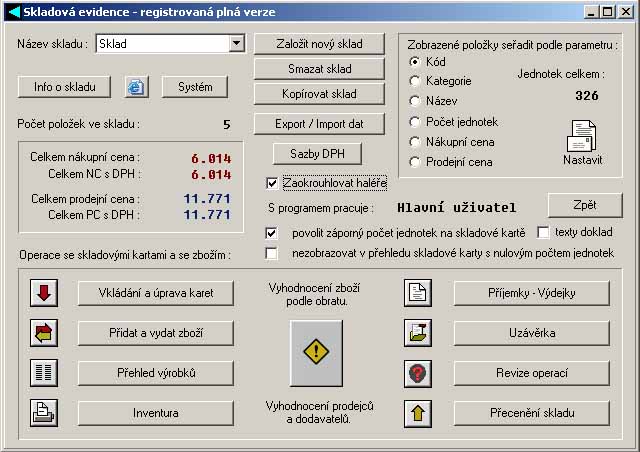Viewport: 640px width, 452px height.
Task: Click the blue back arrow in title bar
Action: [14, 11]
